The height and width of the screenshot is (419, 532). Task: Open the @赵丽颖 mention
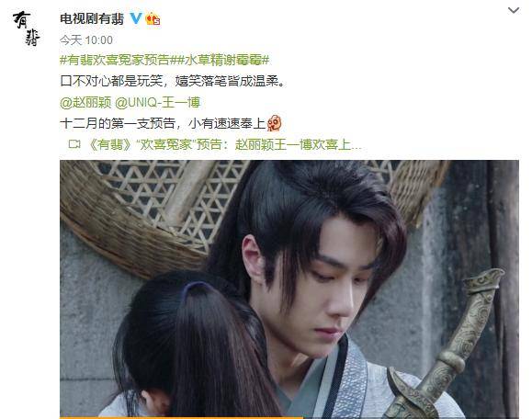point(85,102)
